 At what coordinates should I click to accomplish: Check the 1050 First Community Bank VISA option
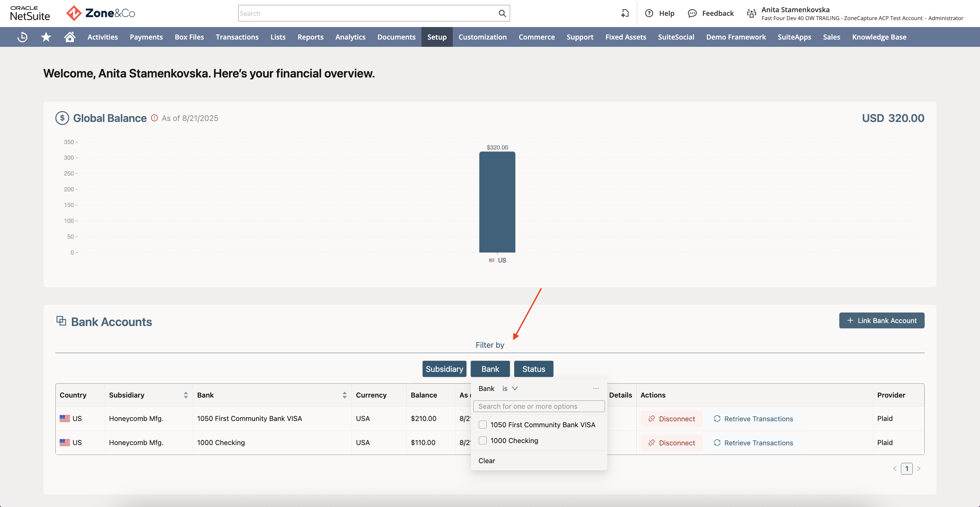tap(483, 425)
